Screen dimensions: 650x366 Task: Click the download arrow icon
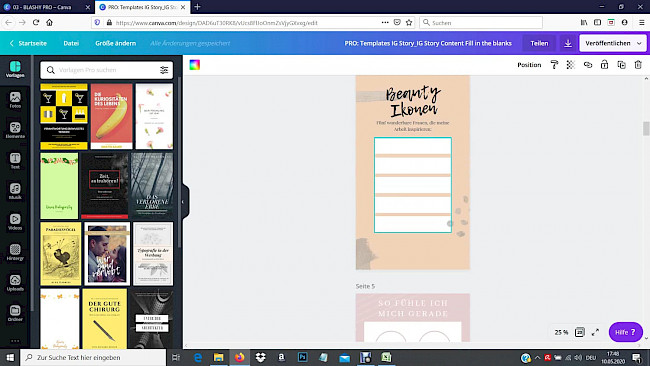[568, 43]
